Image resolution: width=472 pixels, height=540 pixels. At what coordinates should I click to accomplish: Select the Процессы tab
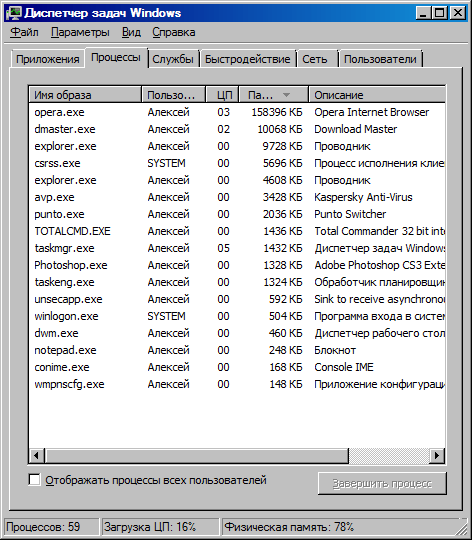click(x=116, y=57)
